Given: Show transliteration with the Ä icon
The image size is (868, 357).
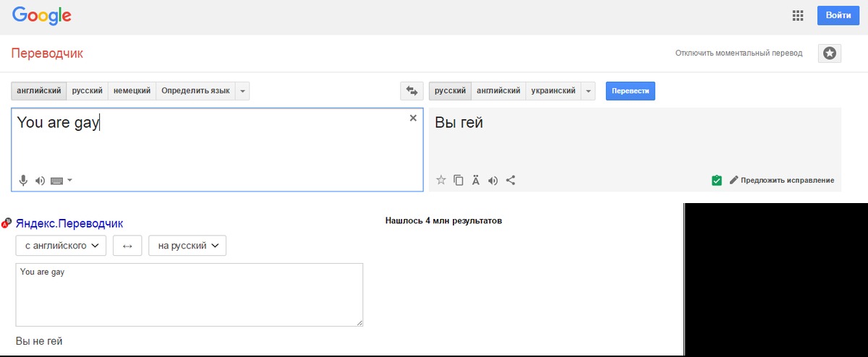Looking at the screenshot, I should point(475,180).
